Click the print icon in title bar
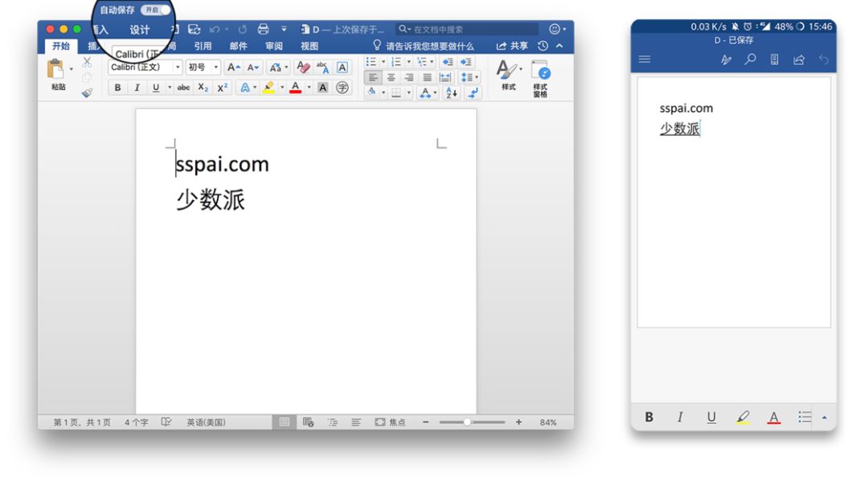The height and width of the screenshot is (489, 868). 264,29
